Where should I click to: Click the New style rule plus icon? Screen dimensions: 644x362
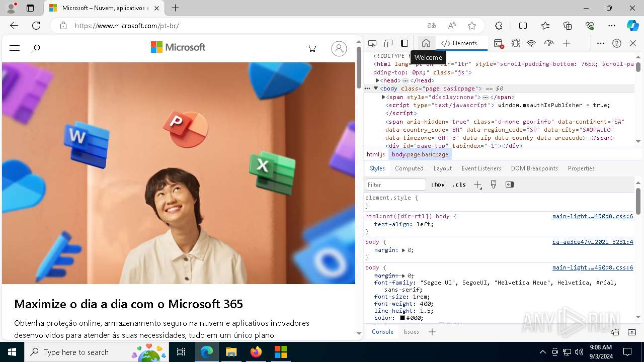tap(477, 185)
